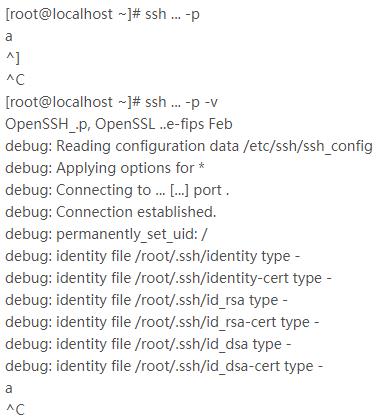Select the Applying options for * line
Image resolution: width=382 pixels, height=419 pixels.
[x=105, y=168]
